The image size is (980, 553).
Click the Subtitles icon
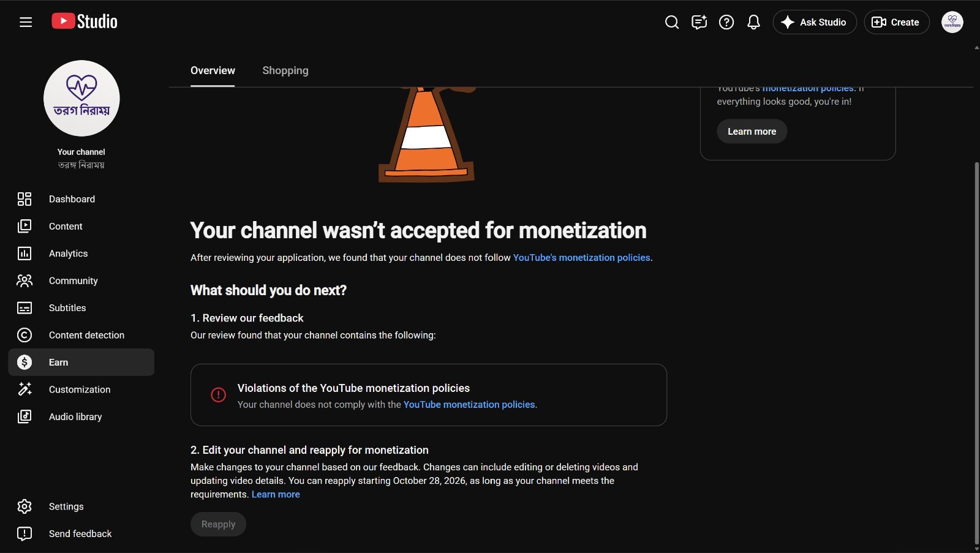click(x=24, y=308)
